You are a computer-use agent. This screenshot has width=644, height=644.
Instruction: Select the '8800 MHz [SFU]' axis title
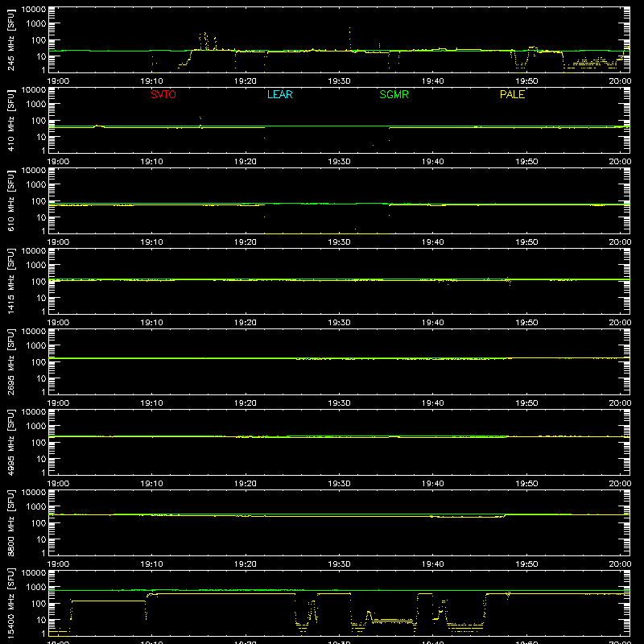pyautogui.click(x=10, y=522)
